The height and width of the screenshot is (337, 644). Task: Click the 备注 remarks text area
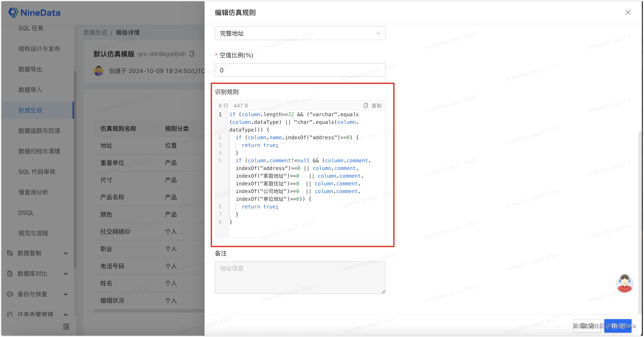click(x=300, y=277)
